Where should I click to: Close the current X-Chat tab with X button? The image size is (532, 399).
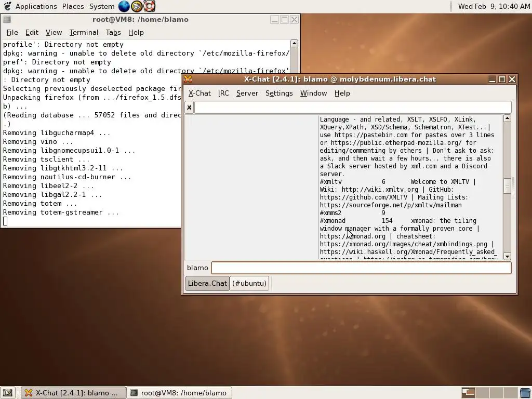click(189, 108)
